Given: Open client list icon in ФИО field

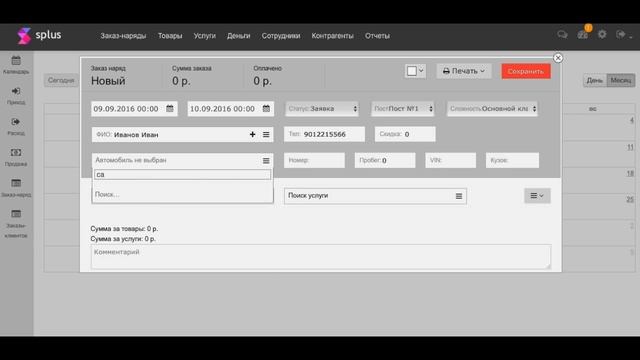Looking at the screenshot, I should point(266,134).
